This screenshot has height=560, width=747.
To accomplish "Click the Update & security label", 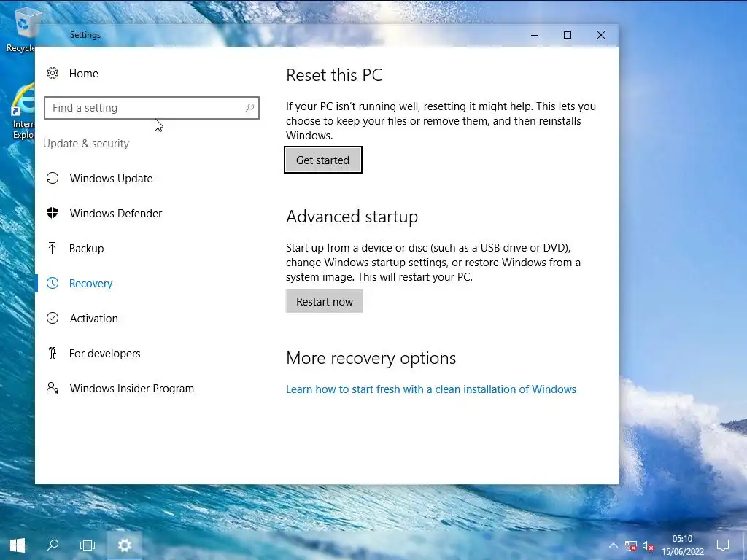I will click(86, 144).
